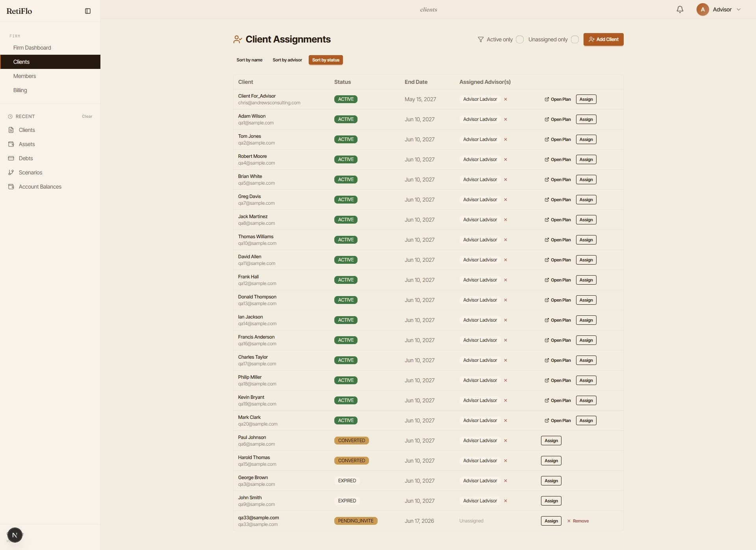Open Plan for Mark Clark

[558, 420]
